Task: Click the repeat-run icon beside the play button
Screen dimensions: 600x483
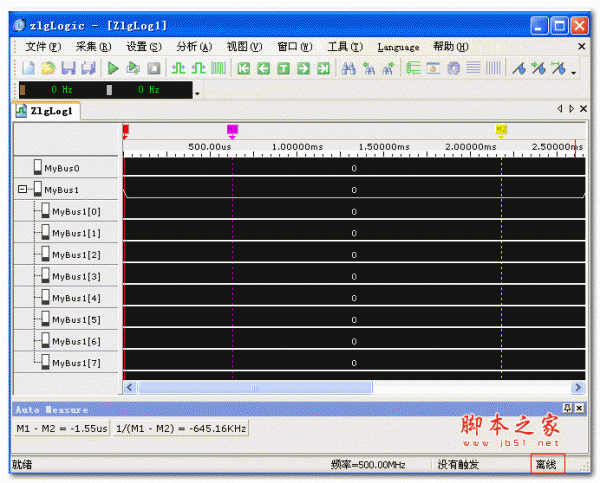Action: 133,69
